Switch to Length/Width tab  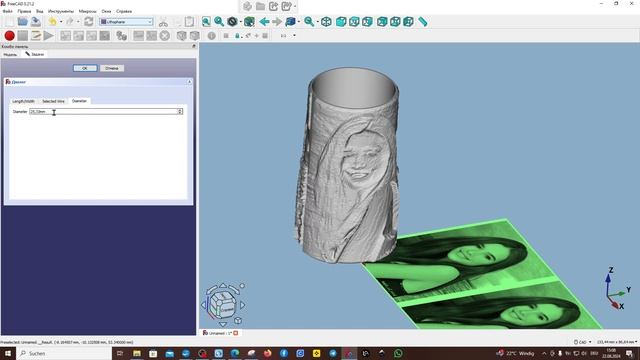23,101
